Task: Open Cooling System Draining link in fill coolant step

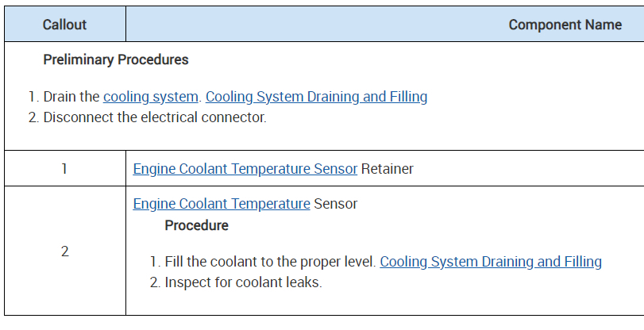Action: pos(491,262)
